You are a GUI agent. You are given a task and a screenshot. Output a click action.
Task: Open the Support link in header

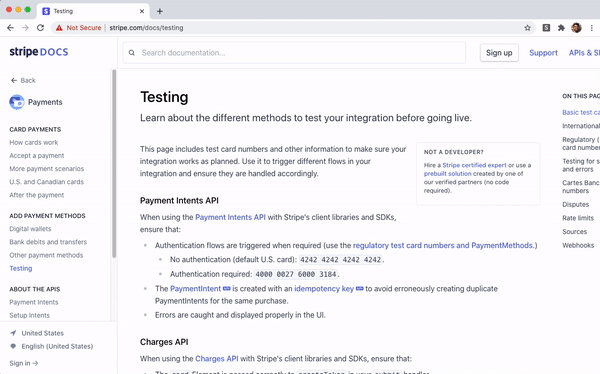[x=543, y=53]
